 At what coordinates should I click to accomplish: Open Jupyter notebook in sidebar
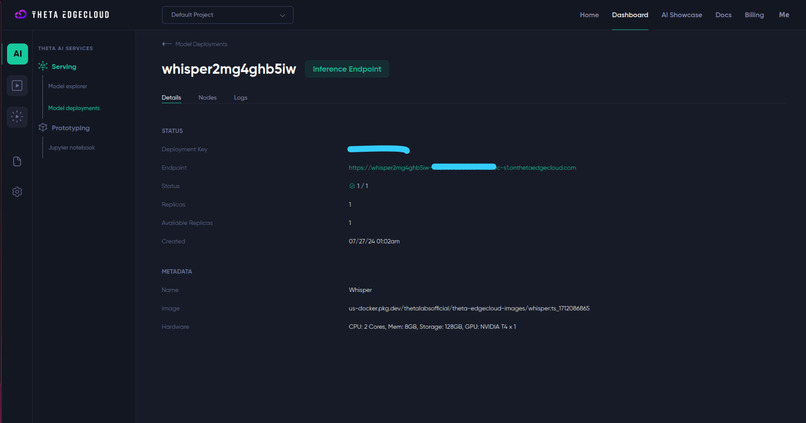71,148
